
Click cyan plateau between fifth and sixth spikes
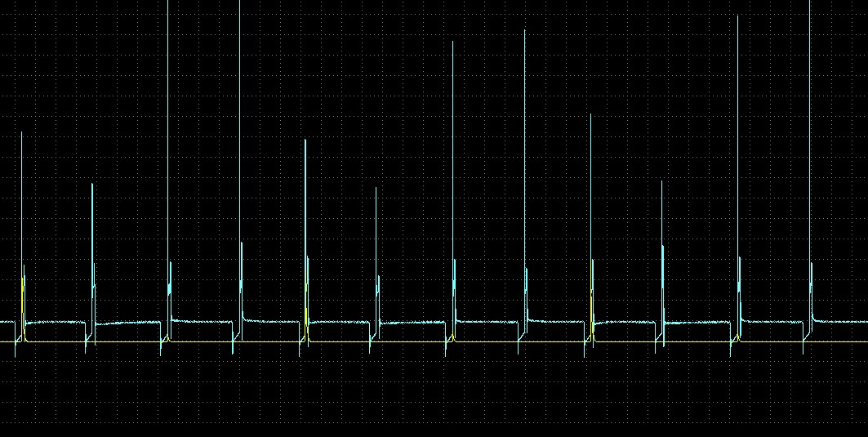(341, 322)
